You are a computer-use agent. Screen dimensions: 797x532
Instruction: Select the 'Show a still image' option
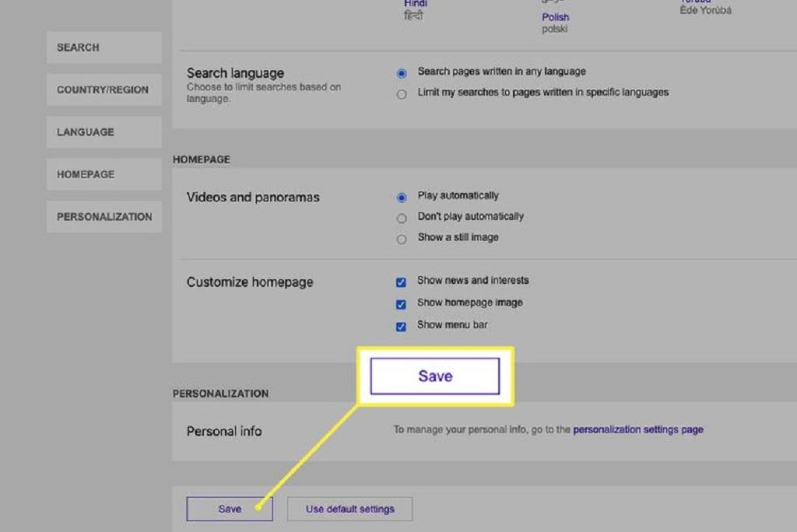(x=402, y=240)
